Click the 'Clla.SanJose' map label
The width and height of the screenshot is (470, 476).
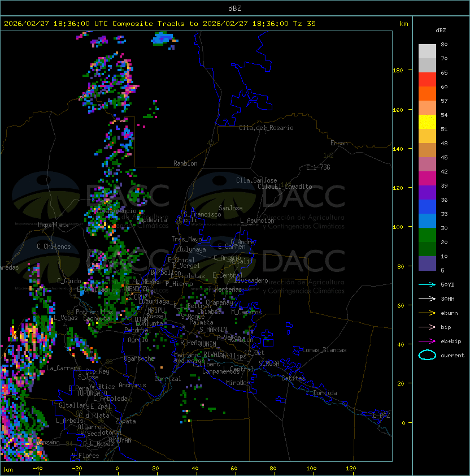pos(256,180)
